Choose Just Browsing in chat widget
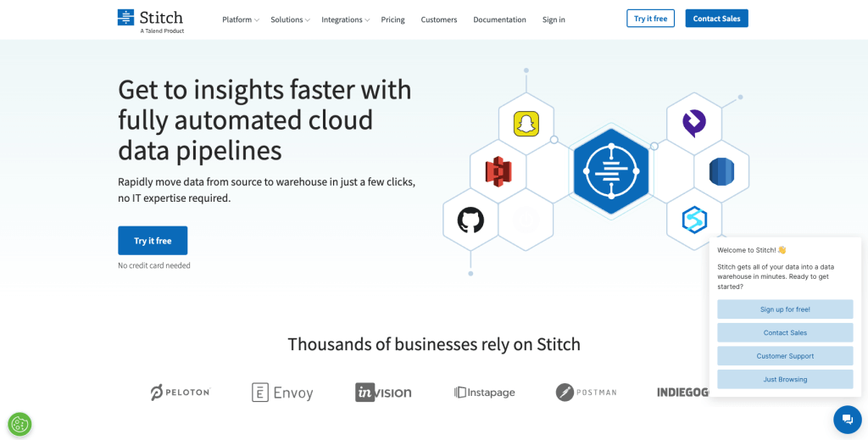 point(785,379)
